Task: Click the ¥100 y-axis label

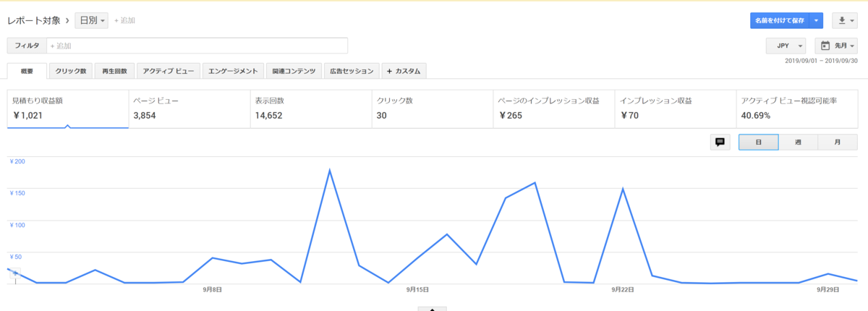Action: pyautogui.click(x=17, y=225)
